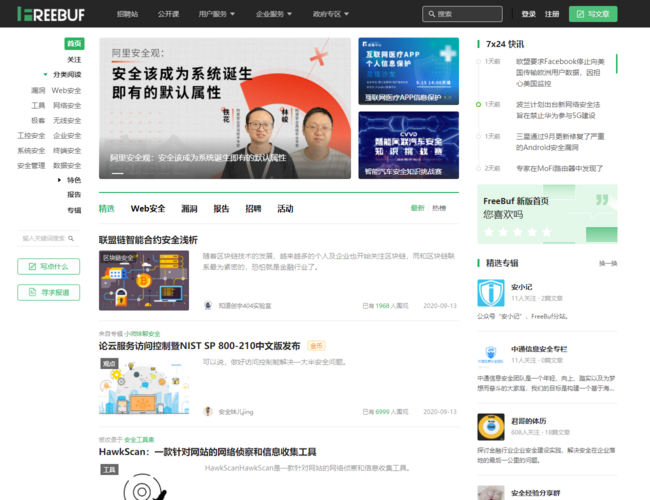The image size is (650, 500).
Task: Open the 无线安全 sidebar category
Action: pos(67,121)
